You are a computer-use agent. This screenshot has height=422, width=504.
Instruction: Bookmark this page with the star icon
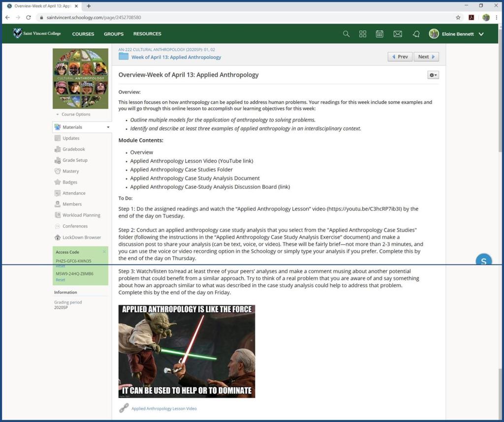click(458, 17)
